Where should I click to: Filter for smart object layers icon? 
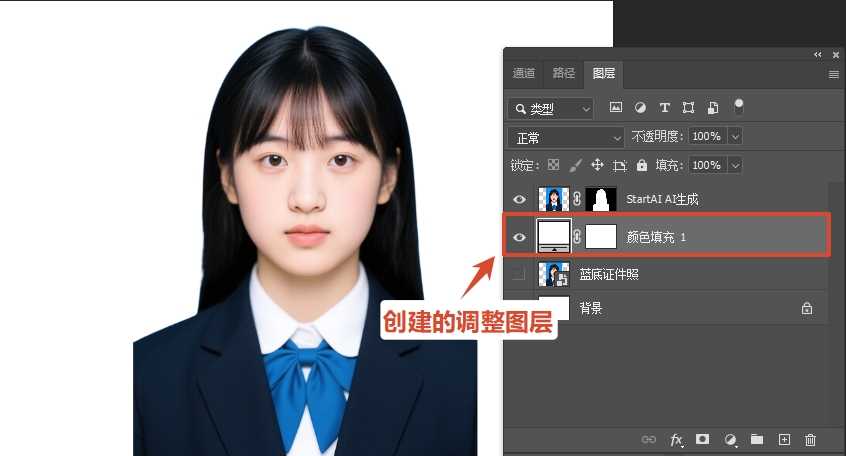[713, 107]
